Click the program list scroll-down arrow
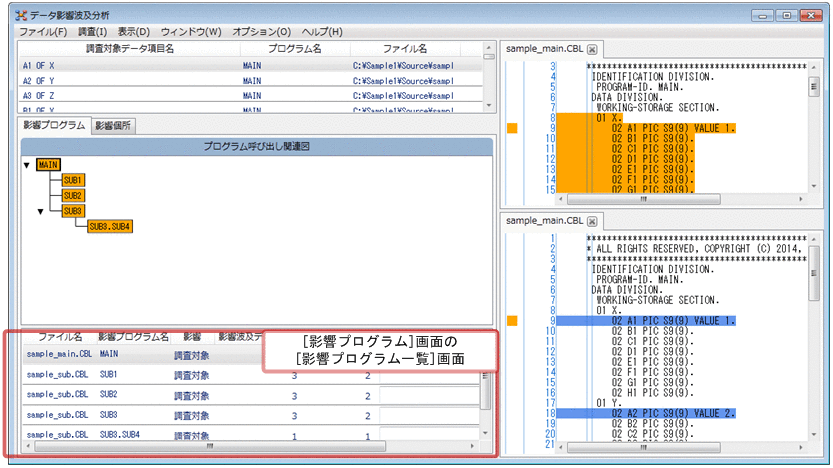833x468 pixels. (485, 433)
